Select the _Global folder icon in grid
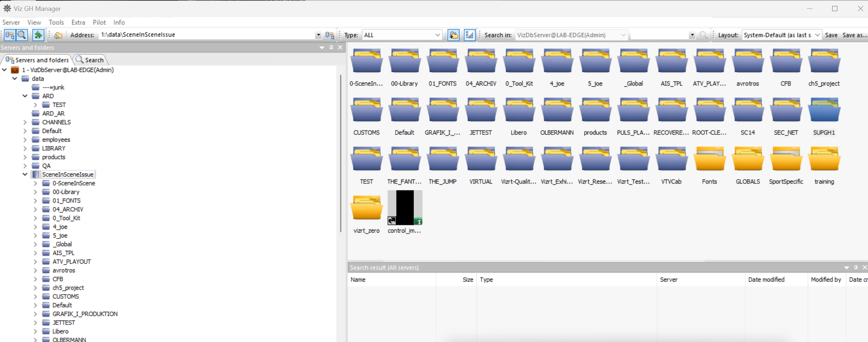 tap(633, 61)
